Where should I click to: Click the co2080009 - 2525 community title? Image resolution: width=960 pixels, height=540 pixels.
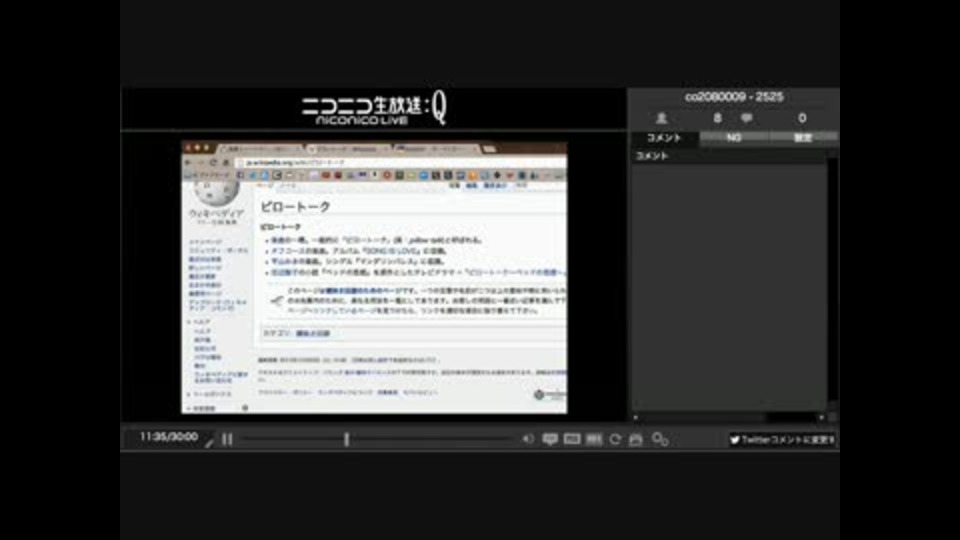734,97
